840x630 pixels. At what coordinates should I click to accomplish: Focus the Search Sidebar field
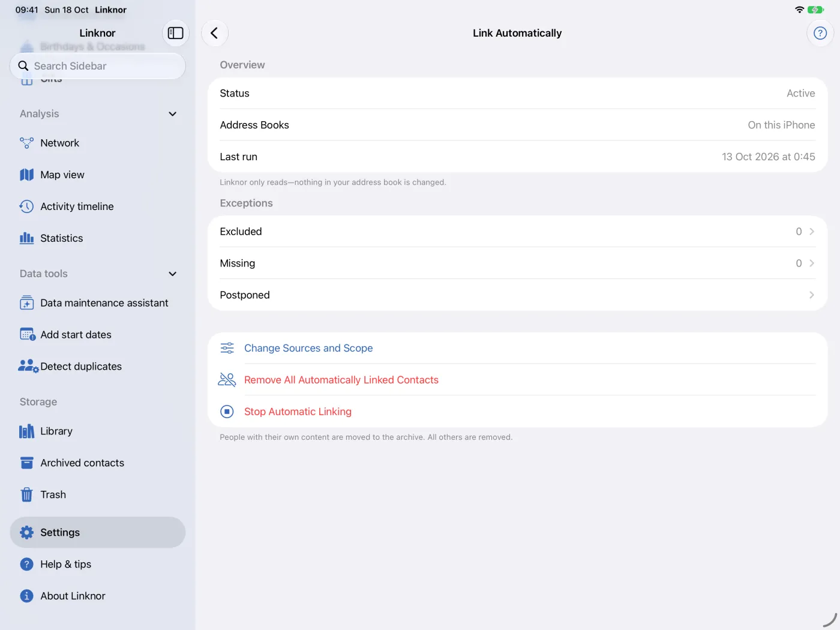(x=98, y=66)
